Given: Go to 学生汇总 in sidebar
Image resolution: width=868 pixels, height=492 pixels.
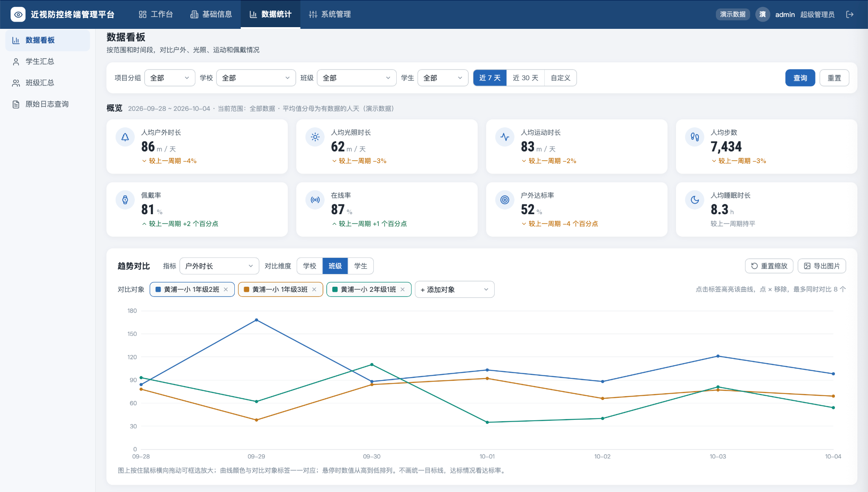Looking at the screenshot, I should [x=47, y=61].
